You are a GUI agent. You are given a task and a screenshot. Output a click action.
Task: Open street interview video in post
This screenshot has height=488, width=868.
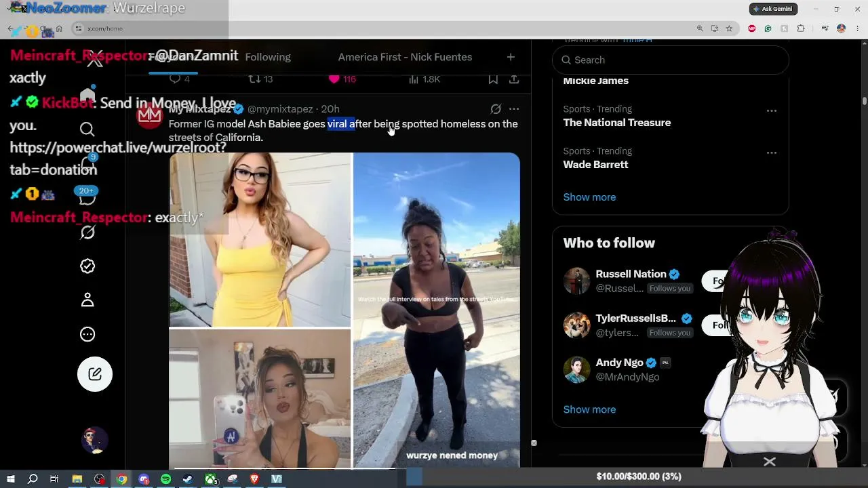[x=437, y=310]
